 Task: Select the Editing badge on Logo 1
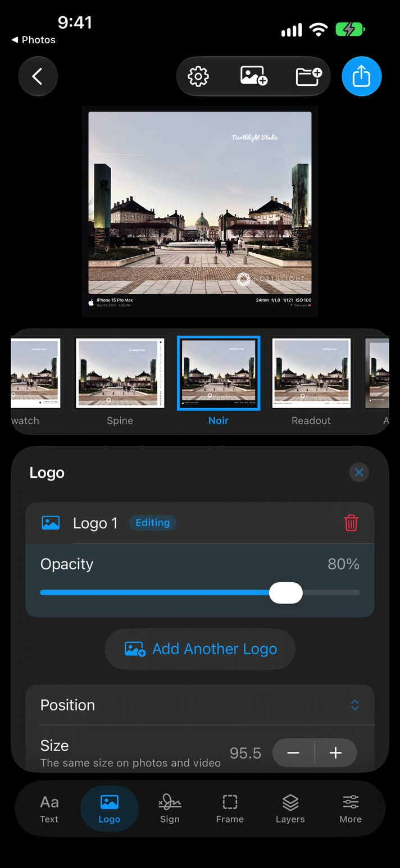tap(153, 523)
